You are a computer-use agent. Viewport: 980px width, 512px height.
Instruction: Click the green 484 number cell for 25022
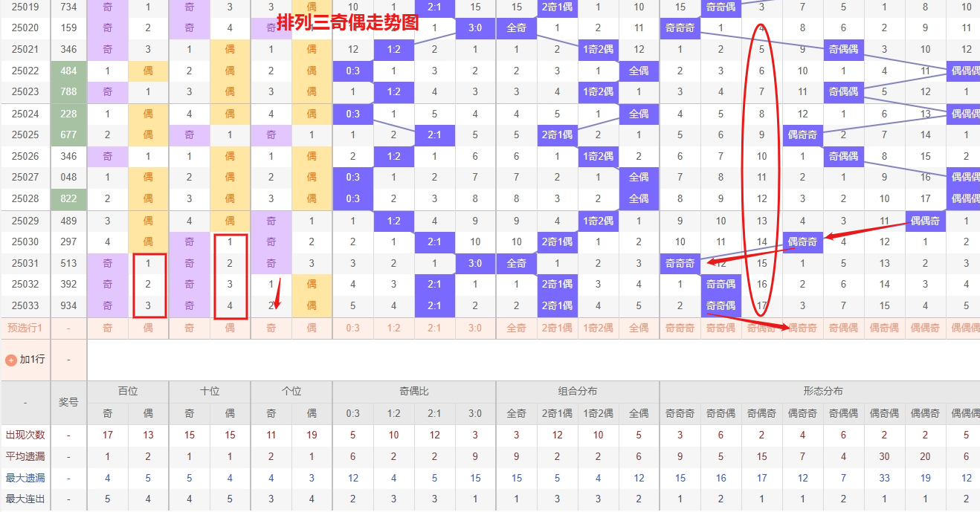pos(68,71)
